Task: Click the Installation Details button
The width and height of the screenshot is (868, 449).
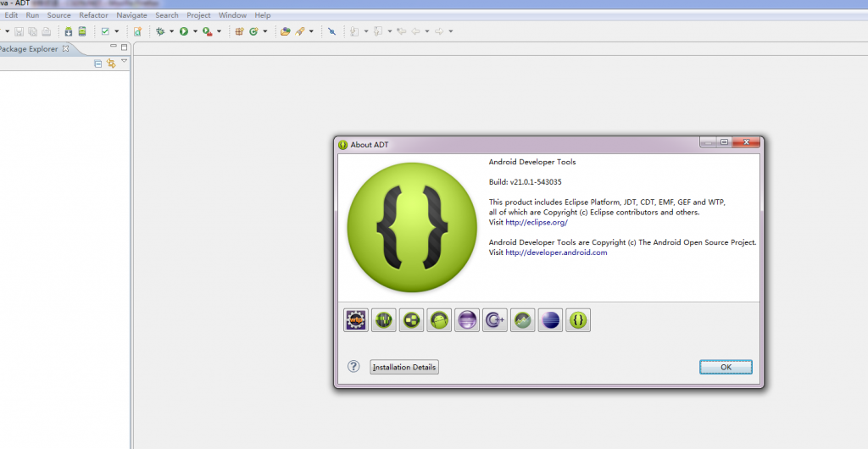Action: (404, 367)
